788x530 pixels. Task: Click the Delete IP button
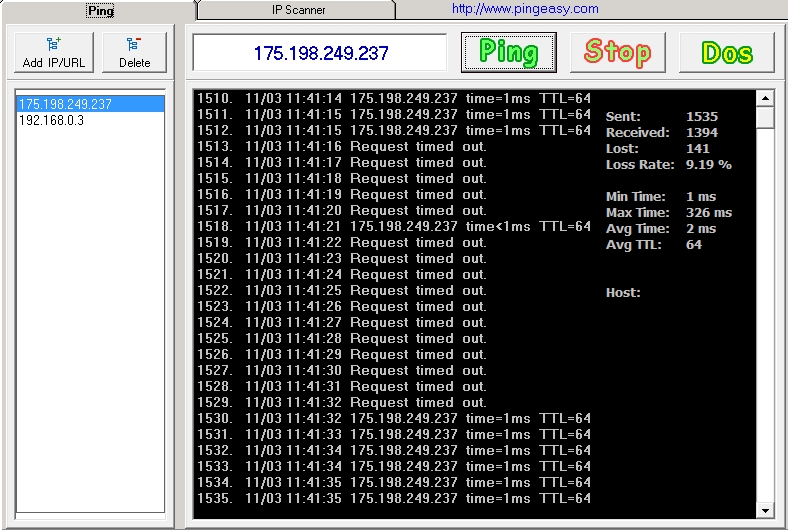(134, 52)
